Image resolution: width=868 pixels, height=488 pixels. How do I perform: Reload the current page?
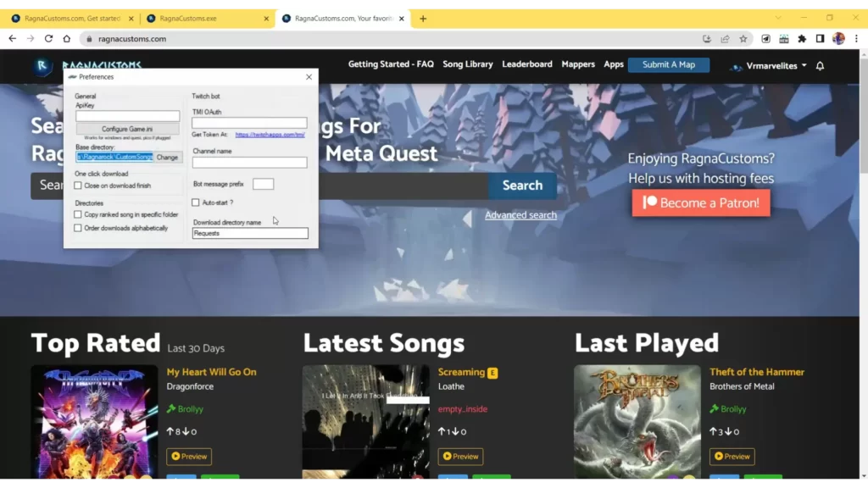(x=48, y=39)
